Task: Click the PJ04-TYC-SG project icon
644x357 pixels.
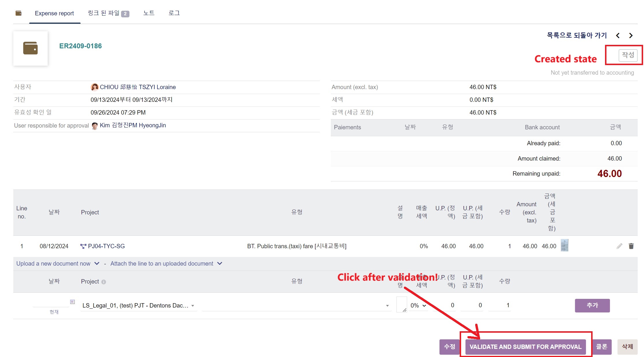Action: click(x=83, y=246)
